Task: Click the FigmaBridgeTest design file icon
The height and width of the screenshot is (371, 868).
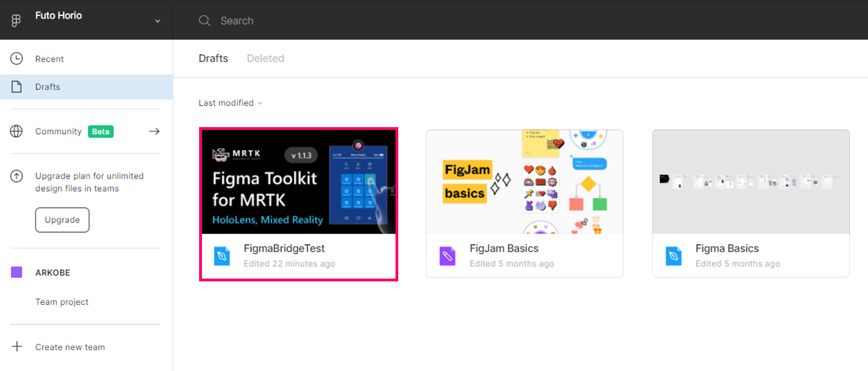Action: click(x=222, y=256)
